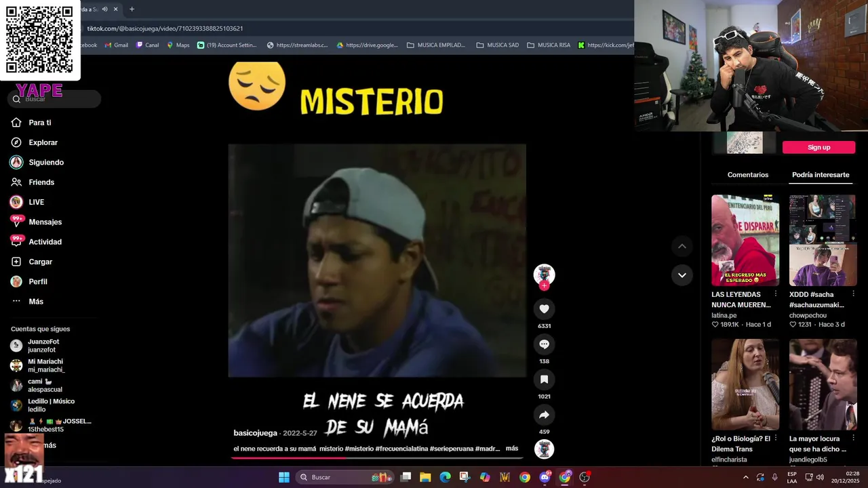868x488 pixels.
Task: Open the streamlabs bookmark
Action: tap(297, 45)
